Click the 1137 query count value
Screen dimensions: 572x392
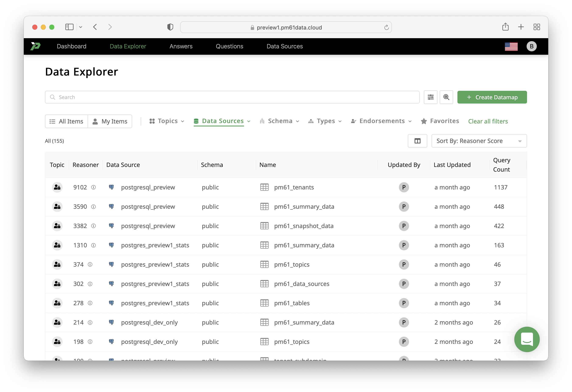click(x=500, y=187)
